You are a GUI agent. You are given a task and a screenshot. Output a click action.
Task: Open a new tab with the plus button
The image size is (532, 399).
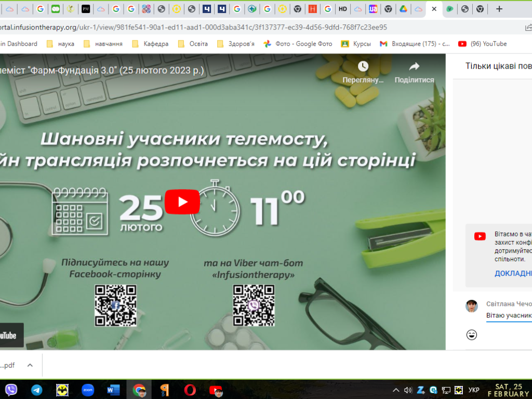pyautogui.click(x=498, y=8)
